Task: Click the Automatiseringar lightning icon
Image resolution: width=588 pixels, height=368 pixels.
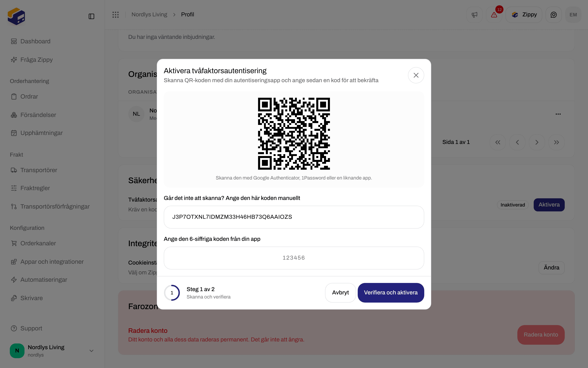Action: [x=14, y=280]
